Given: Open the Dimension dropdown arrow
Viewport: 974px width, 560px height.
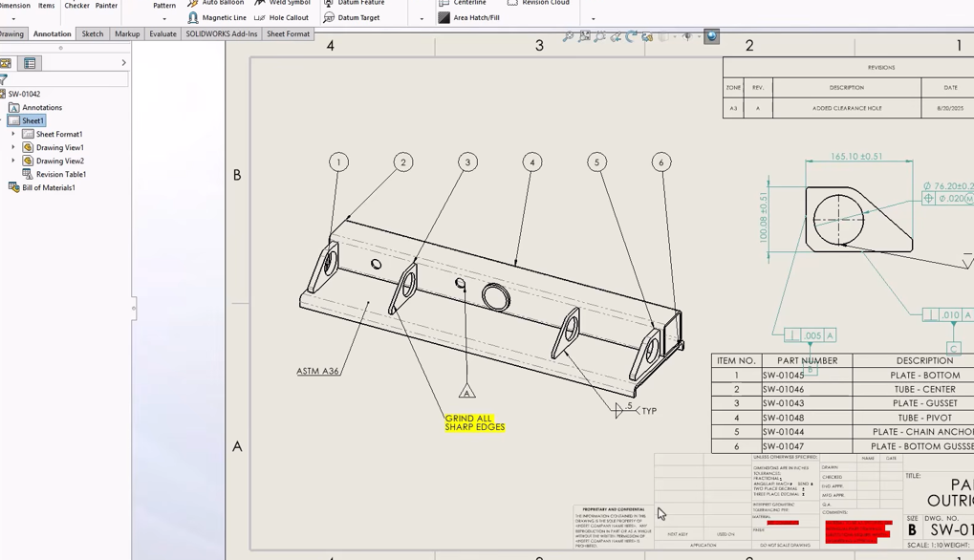Looking at the screenshot, I should [13, 18].
